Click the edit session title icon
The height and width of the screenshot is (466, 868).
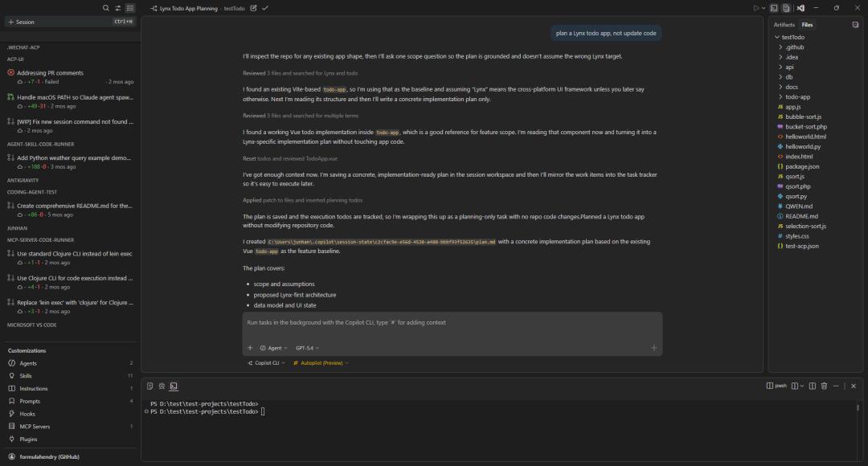click(254, 8)
